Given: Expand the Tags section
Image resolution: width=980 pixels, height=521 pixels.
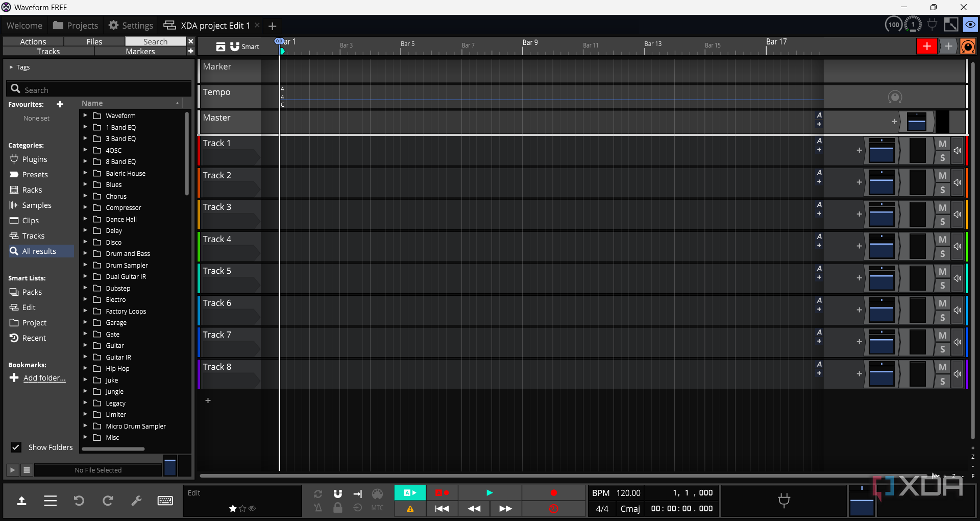Looking at the screenshot, I should pyautogui.click(x=11, y=67).
